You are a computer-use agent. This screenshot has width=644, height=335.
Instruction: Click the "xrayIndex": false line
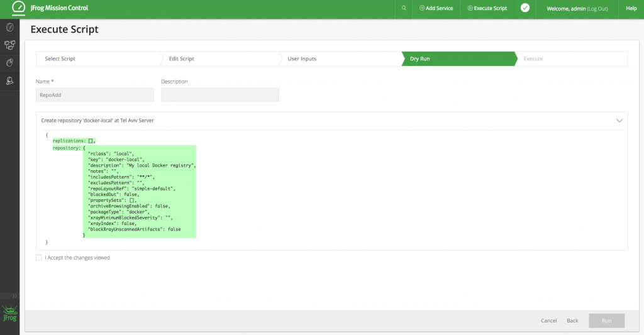click(112, 223)
